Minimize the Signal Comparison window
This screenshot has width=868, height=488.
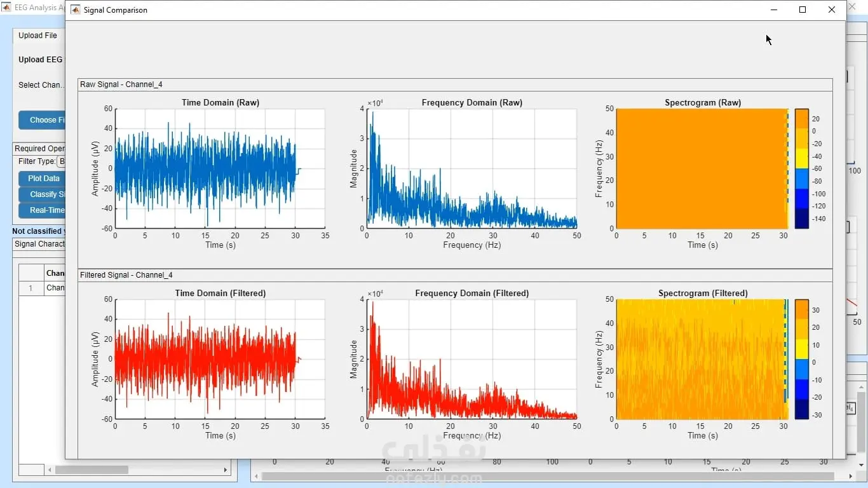(774, 10)
